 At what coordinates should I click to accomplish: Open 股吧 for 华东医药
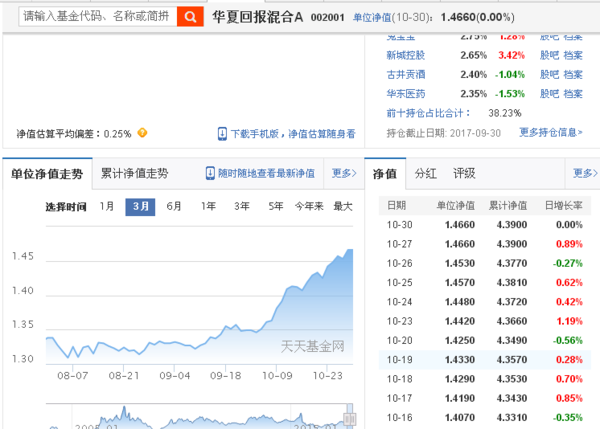(x=549, y=94)
